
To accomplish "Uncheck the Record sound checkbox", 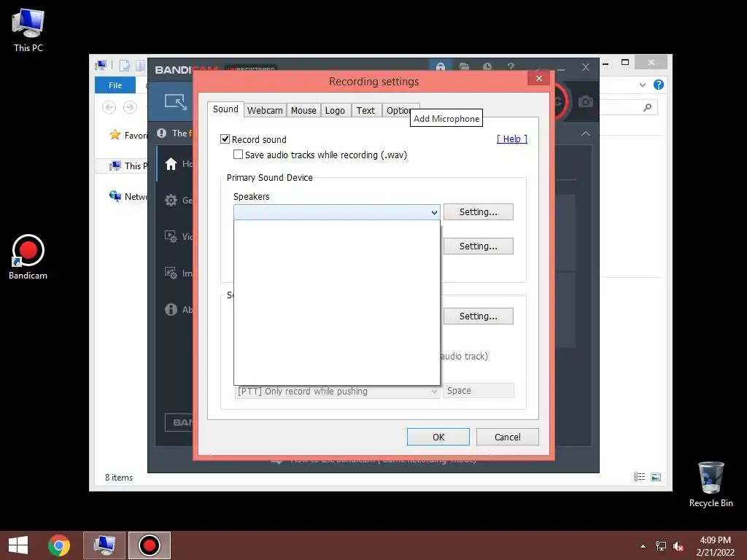I will point(225,139).
